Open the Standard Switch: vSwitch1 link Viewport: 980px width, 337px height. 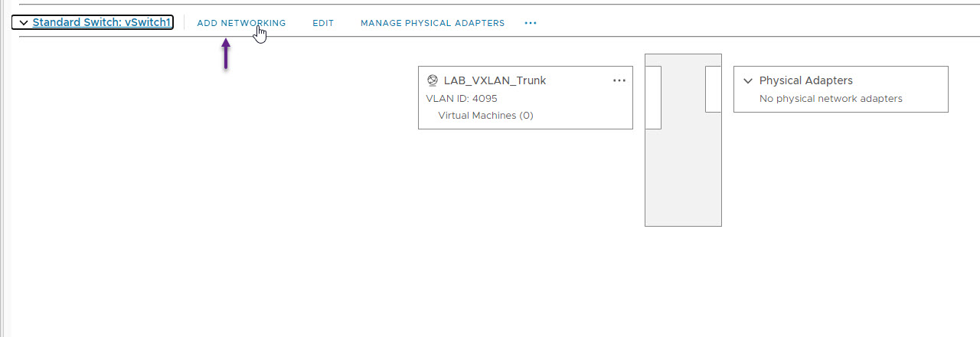[101, 23]
